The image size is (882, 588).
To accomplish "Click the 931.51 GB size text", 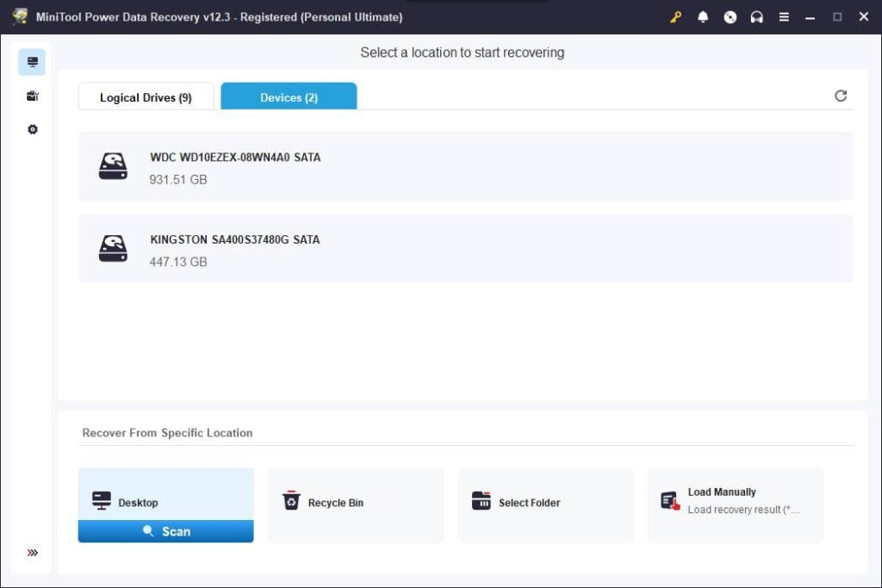I will 178,179.
